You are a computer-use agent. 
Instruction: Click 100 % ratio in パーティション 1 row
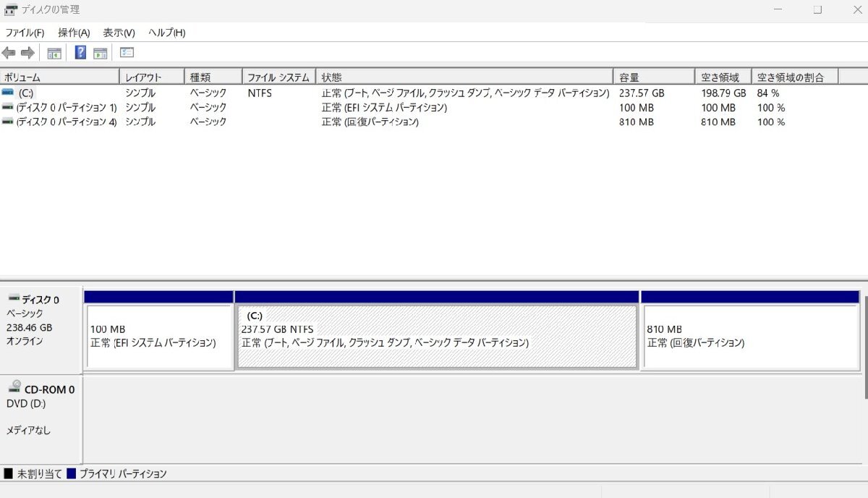[771, 108]
